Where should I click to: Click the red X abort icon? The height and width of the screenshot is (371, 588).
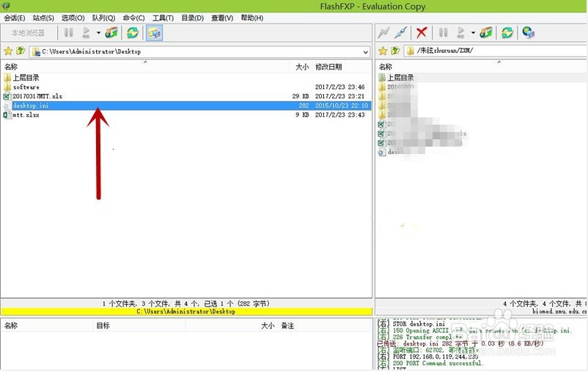click(x=422, y=33)
